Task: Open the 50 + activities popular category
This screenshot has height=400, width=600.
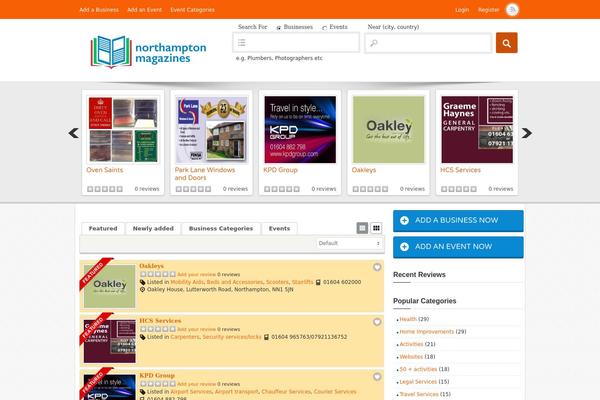Action: point(418,369)
